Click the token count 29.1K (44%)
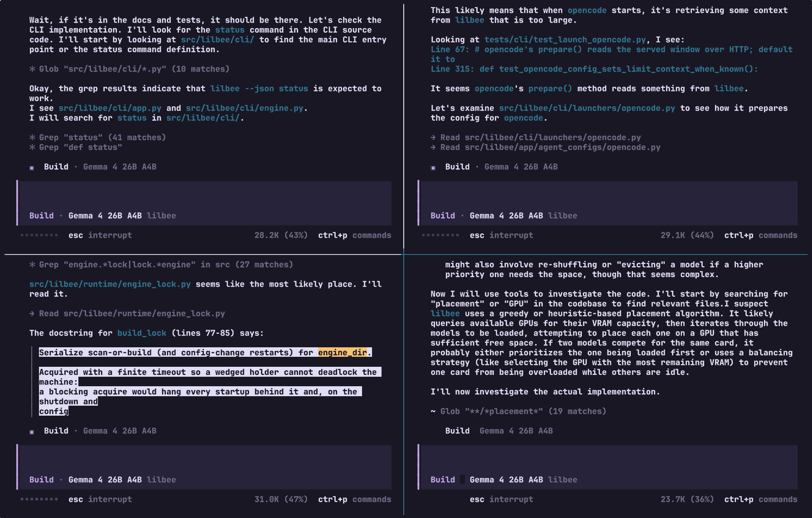This screenshot has height=518, width=812. click(x=687, y=235)
